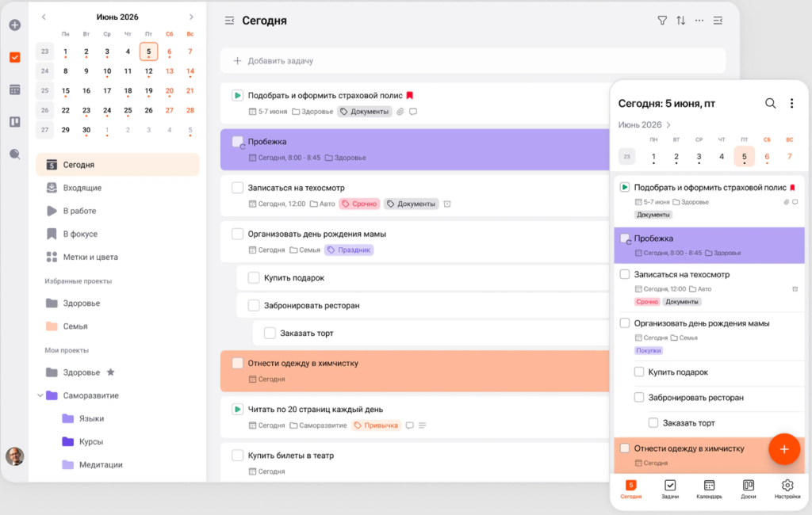Open the boards icon in left rail
812x515 pixels.
[x=14, y=122]
